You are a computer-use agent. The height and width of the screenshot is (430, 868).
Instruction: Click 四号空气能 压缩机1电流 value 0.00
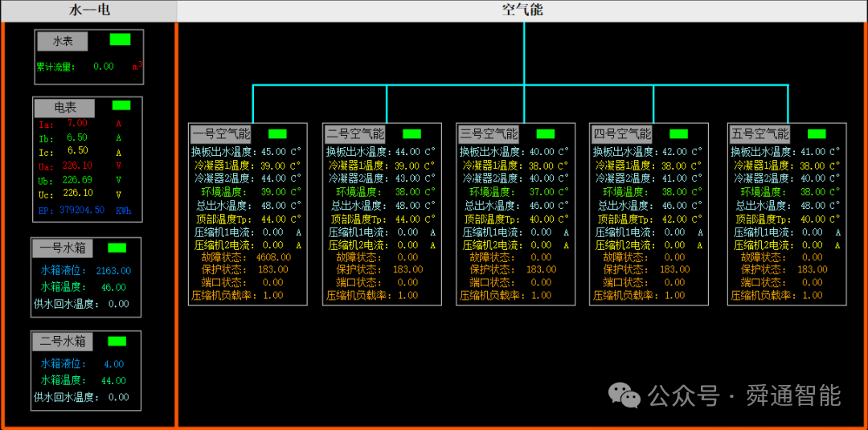point(674,232)
